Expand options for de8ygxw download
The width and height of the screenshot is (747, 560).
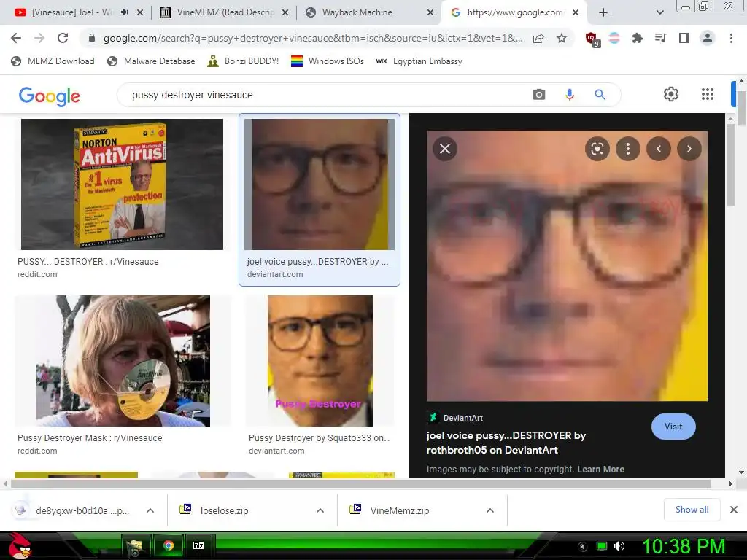pyautogui.click(x=150, y=510)
